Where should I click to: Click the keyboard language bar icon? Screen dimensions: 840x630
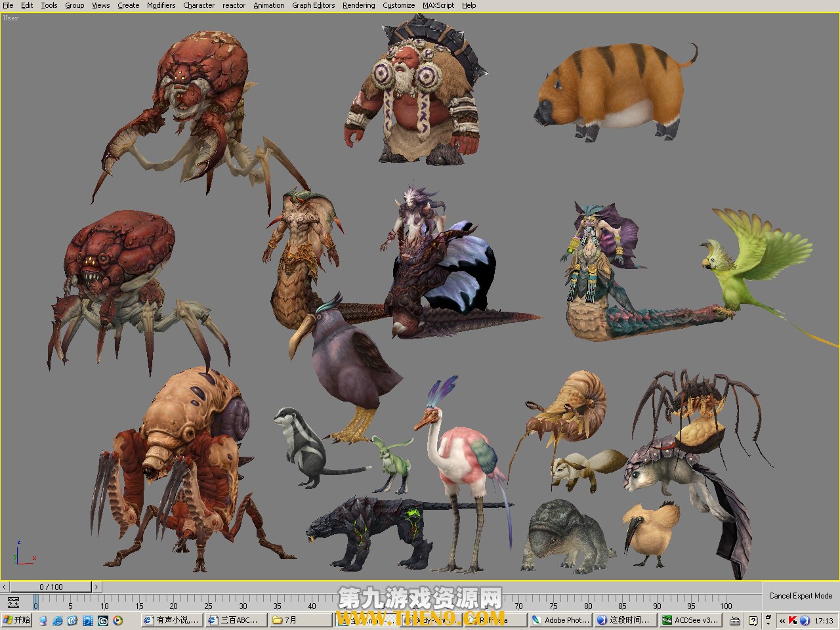click(x=736, y=620)
